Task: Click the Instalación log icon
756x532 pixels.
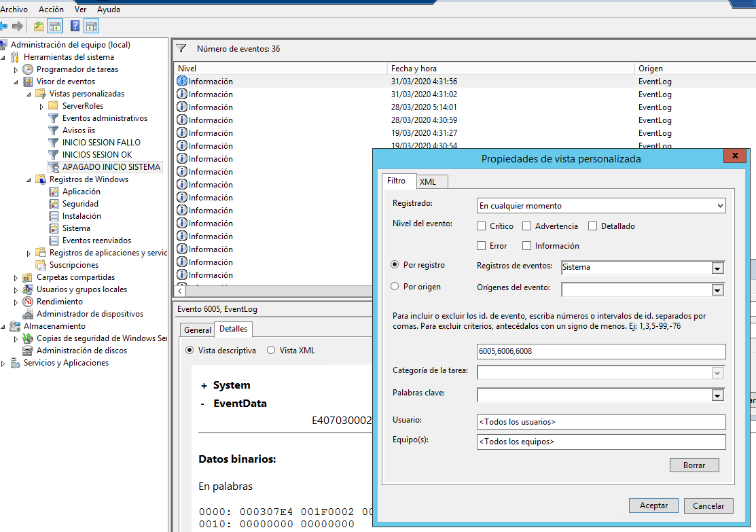Action: coord(54,216)
